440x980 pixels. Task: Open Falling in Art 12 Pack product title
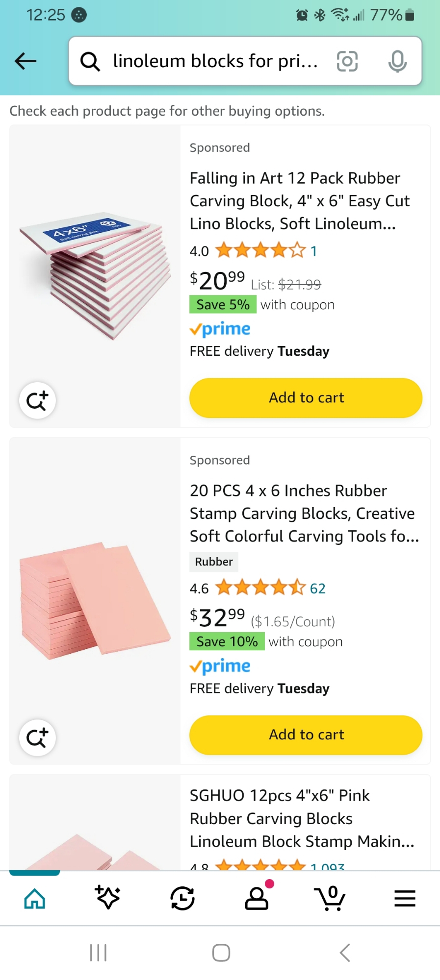point(299,201)
